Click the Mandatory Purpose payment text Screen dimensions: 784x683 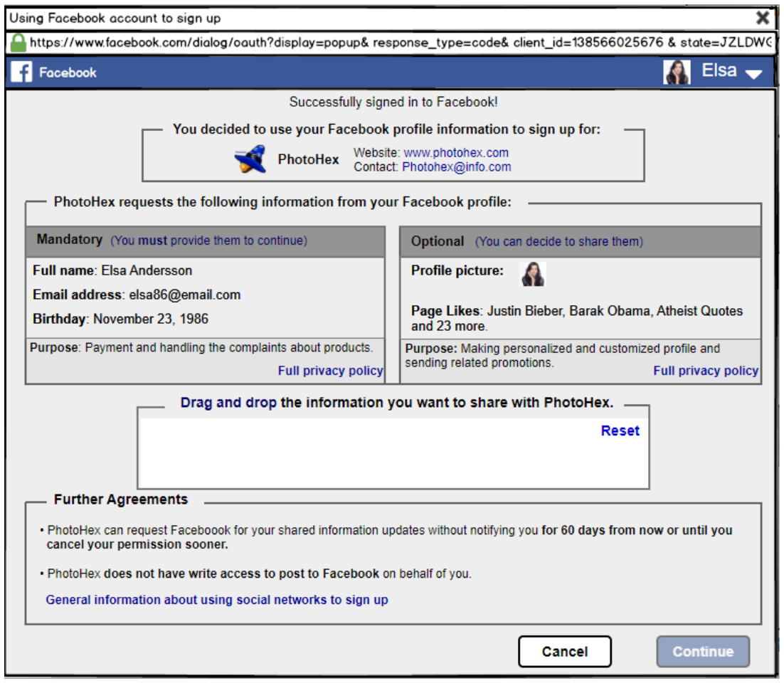click(x=201, y=347)
